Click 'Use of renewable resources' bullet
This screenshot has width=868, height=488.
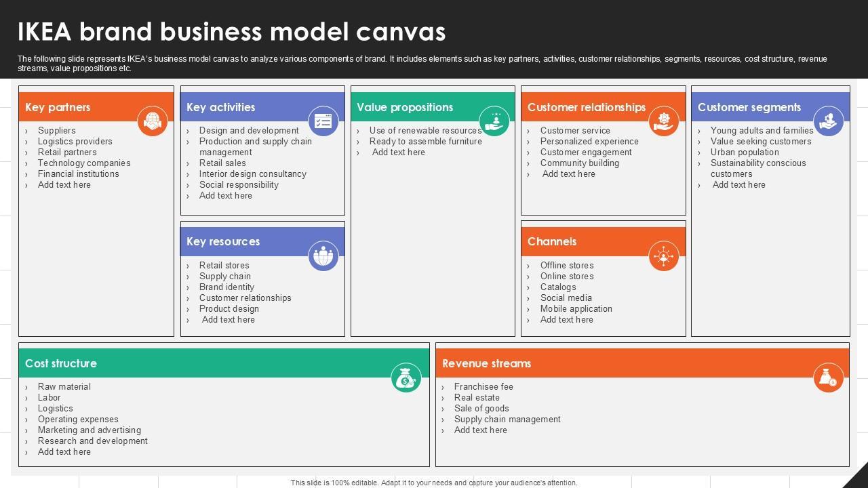tap(426, 130)
